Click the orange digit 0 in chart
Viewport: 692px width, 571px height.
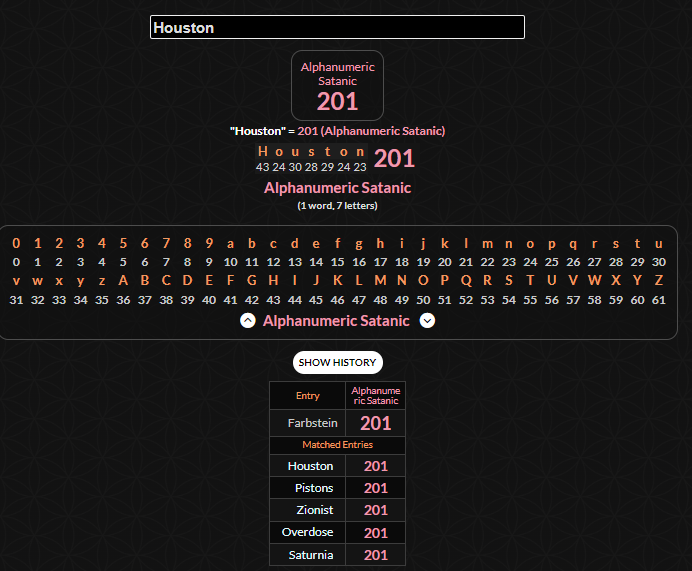16,243
